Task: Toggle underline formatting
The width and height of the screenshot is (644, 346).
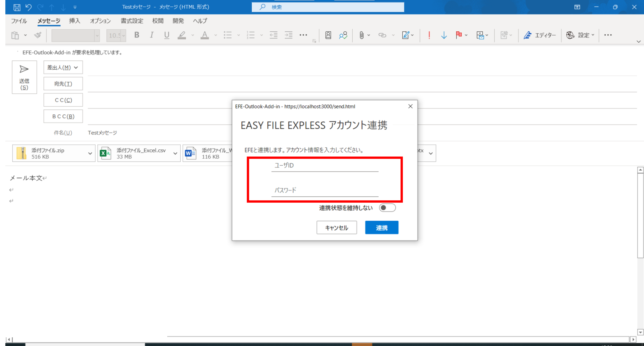Action: point(167,35)
